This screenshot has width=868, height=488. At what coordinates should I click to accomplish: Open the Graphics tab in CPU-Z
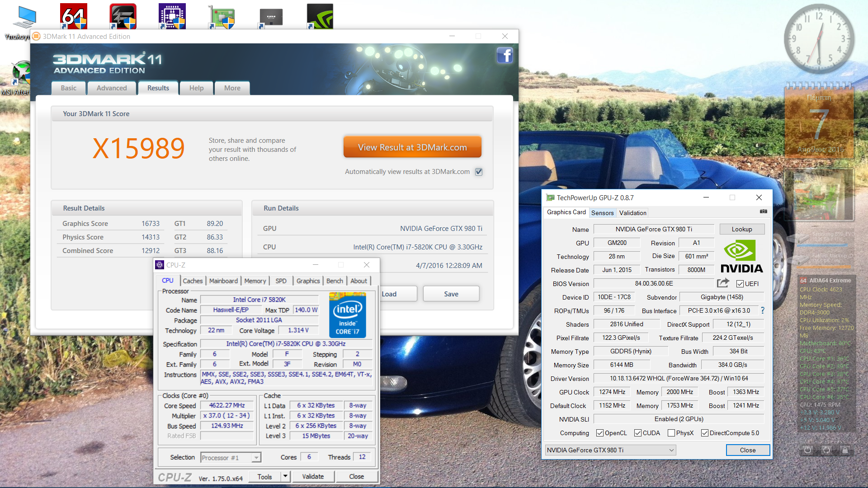pyautogui.click(x=308, y=281)
